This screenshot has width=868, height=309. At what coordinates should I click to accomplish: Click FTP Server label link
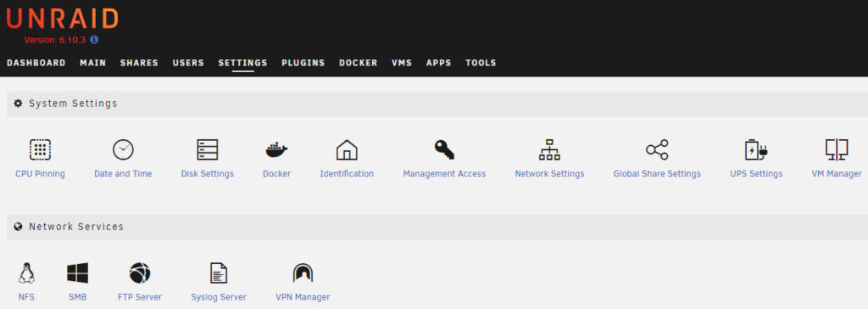[x=140, y=297]
